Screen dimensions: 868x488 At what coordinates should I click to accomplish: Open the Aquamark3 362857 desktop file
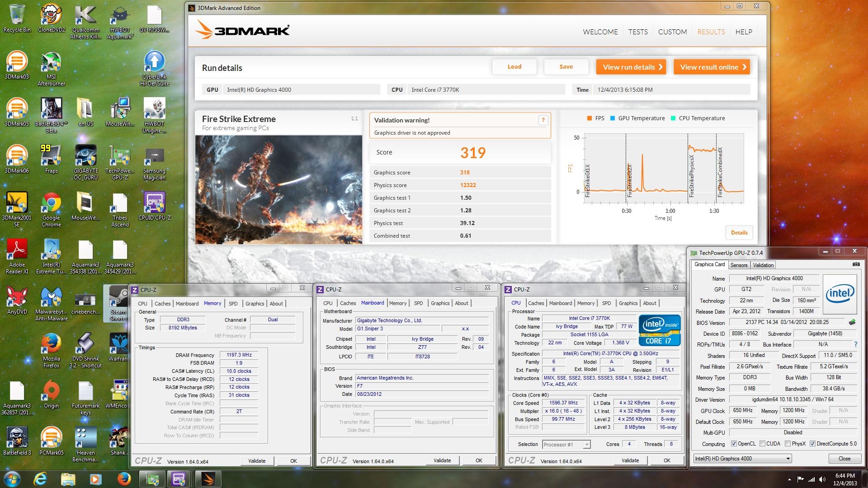pyautogui.click(x=17, y=398)
